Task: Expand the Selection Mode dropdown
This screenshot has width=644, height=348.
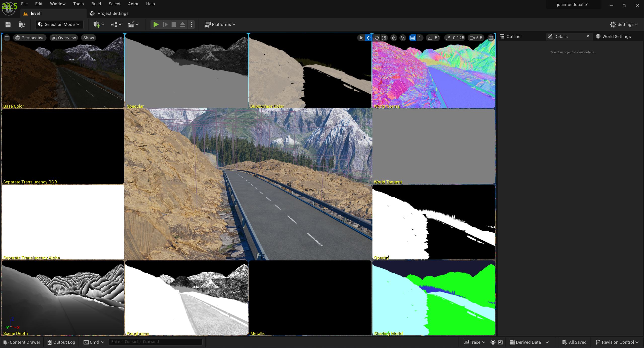Action: pos(59,24)
